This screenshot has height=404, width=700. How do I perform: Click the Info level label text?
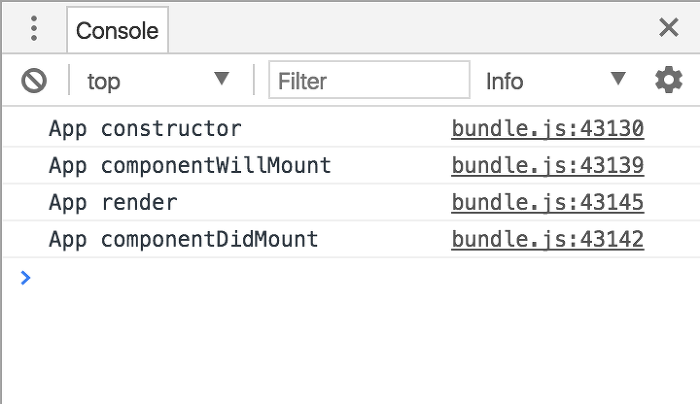[504, 81]
